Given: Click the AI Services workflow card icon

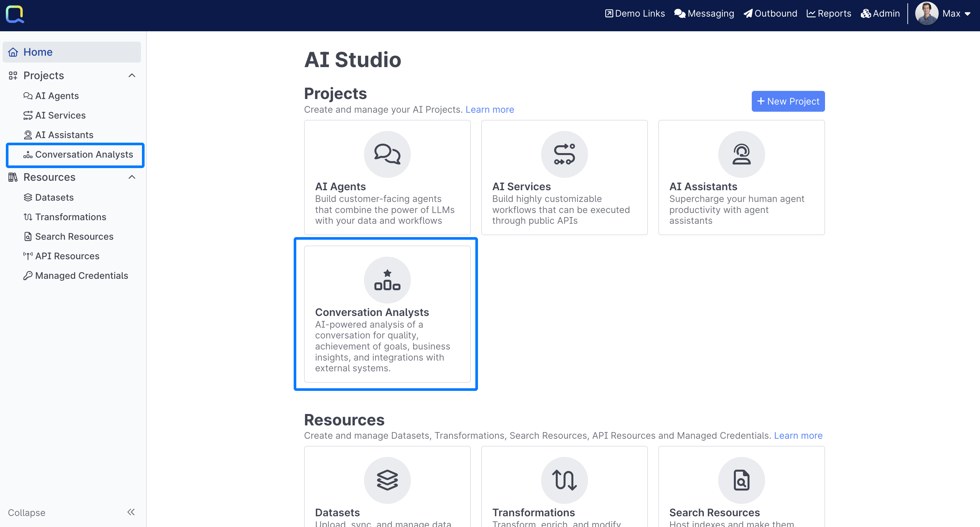Looking at the screenshot, I should (564, 154).
